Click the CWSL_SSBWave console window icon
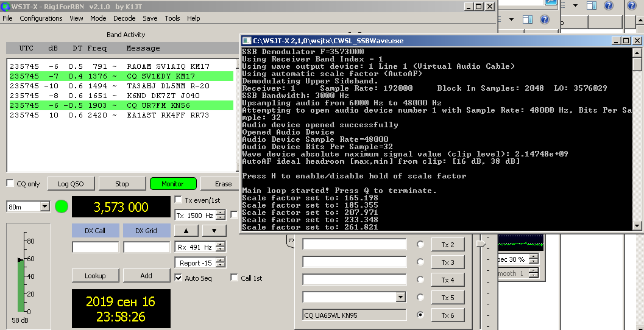 (x=246, y=41)
